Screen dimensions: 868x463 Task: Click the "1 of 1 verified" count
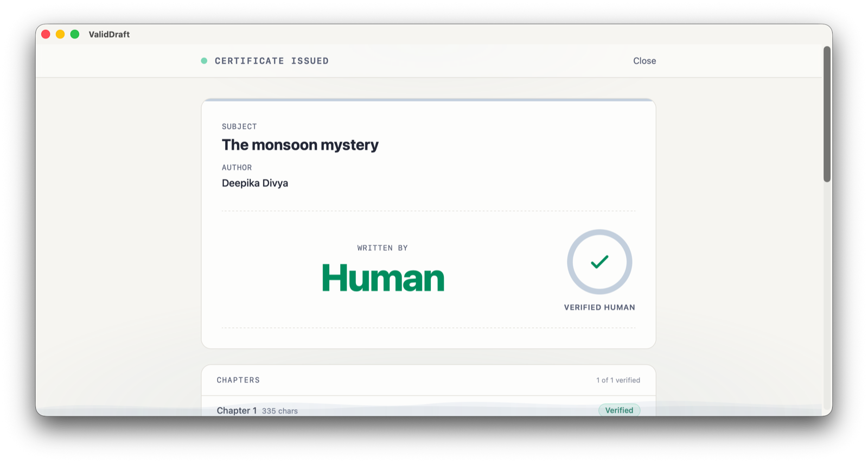pyautogui.click(x=618, y=380)
